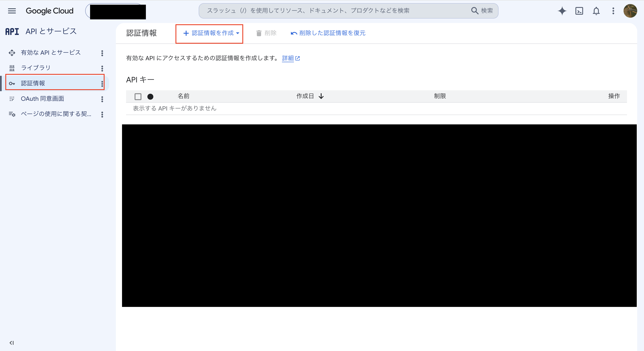Open more options for OAuth 同意画面

tap(102, 99)
